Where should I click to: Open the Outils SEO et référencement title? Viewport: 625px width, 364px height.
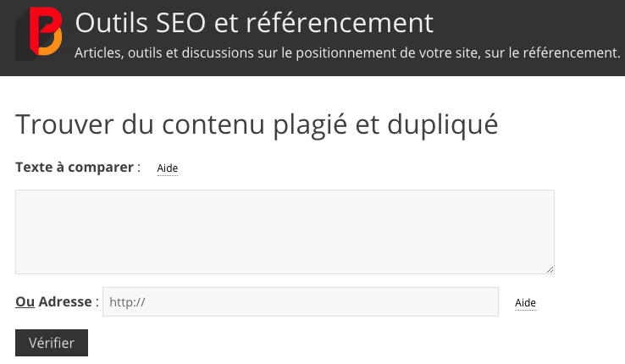(253, 23)
